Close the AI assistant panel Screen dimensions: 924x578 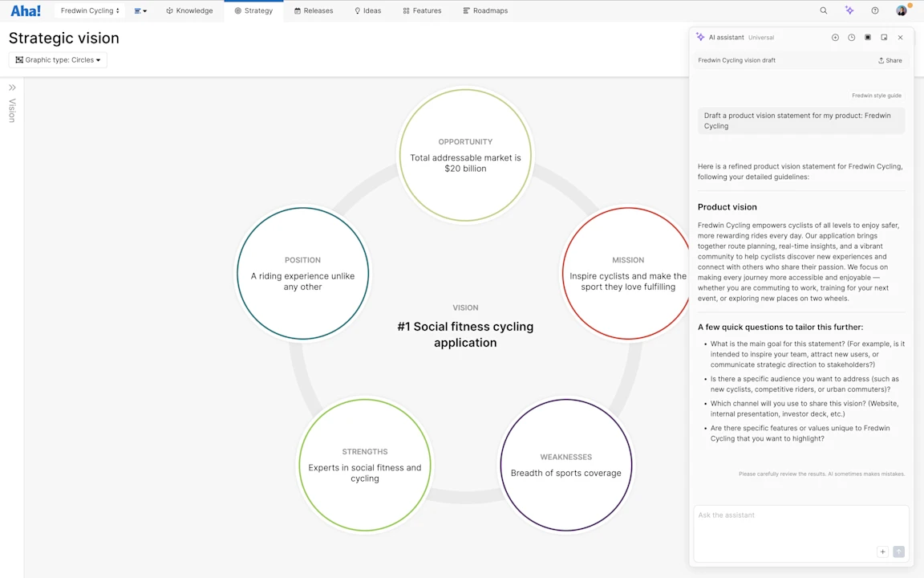[900, 37]
